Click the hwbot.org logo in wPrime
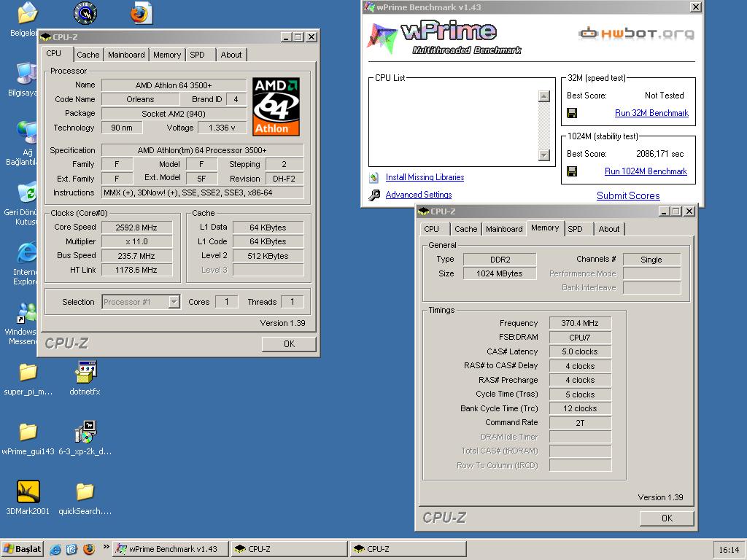The image size is (747, 560). click(636, 34)
